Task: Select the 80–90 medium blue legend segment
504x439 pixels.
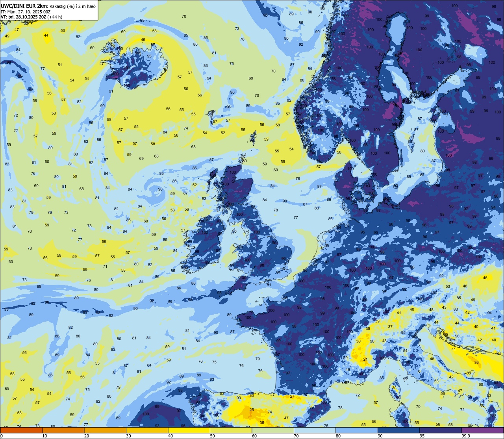Action: click(x=357, y=430)
